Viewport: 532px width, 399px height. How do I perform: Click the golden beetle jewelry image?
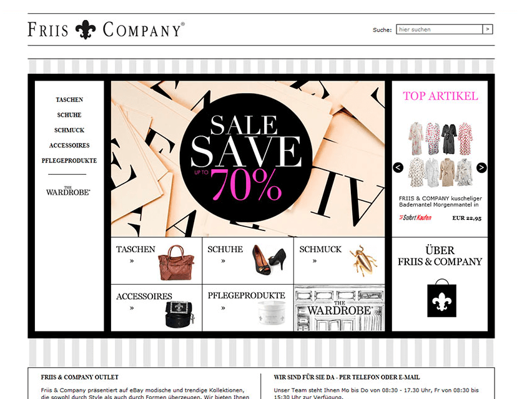pyautogui.click(x=363, y=260)
